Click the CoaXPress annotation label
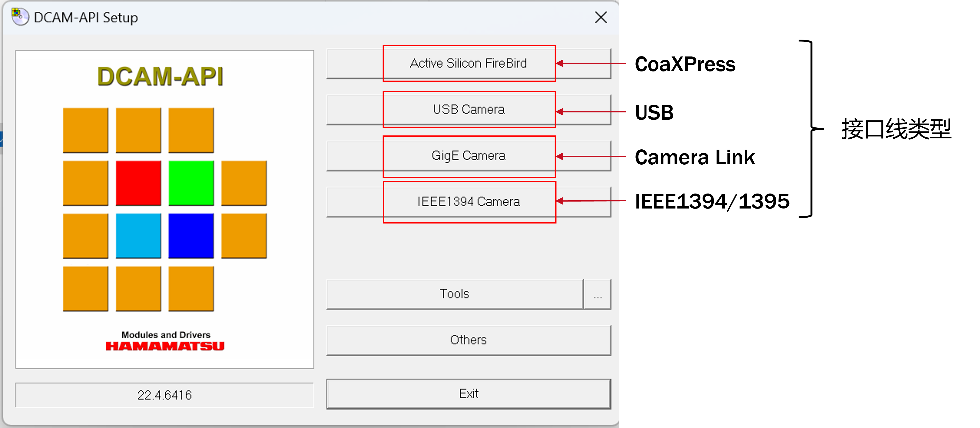980x428 pixels. (x=685, y=64)
